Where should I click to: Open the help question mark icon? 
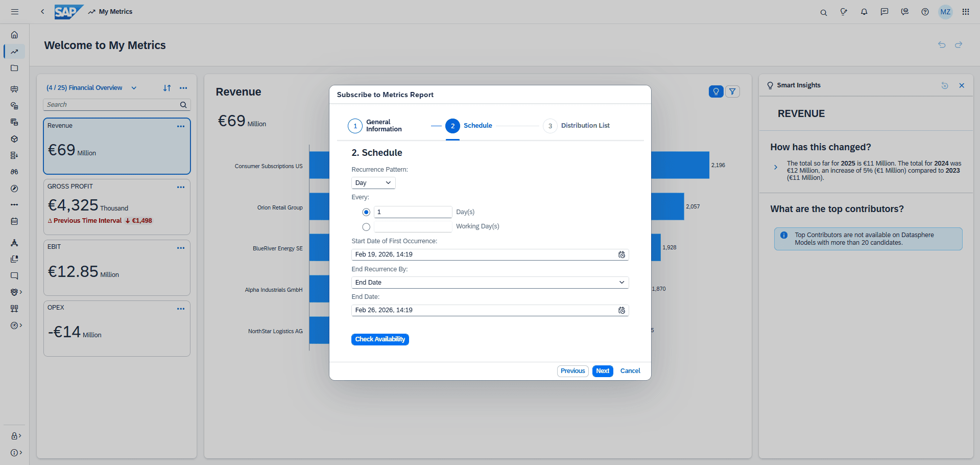click(925, 12)
